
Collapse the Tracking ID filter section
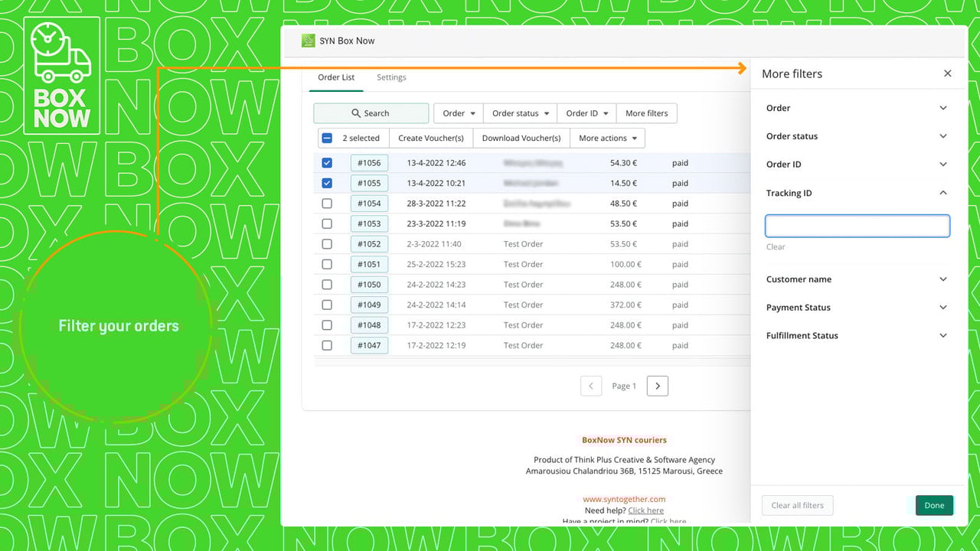tap(857, 193)
